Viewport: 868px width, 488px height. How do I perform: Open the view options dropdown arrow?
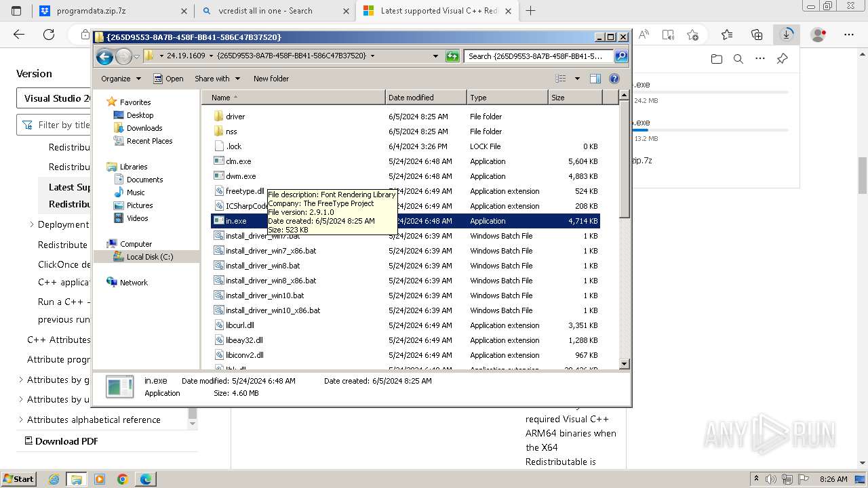click(577, 79)
